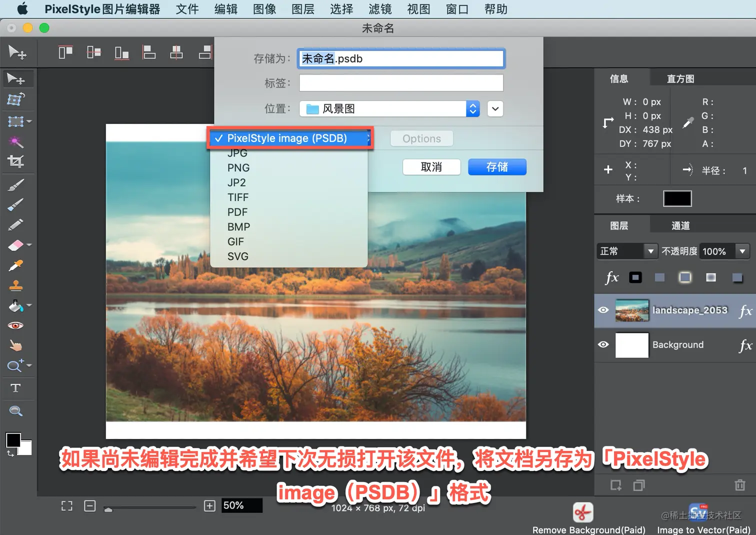Select the Crop tool
The height and width of the screenshot is (535, 756).
16,161
